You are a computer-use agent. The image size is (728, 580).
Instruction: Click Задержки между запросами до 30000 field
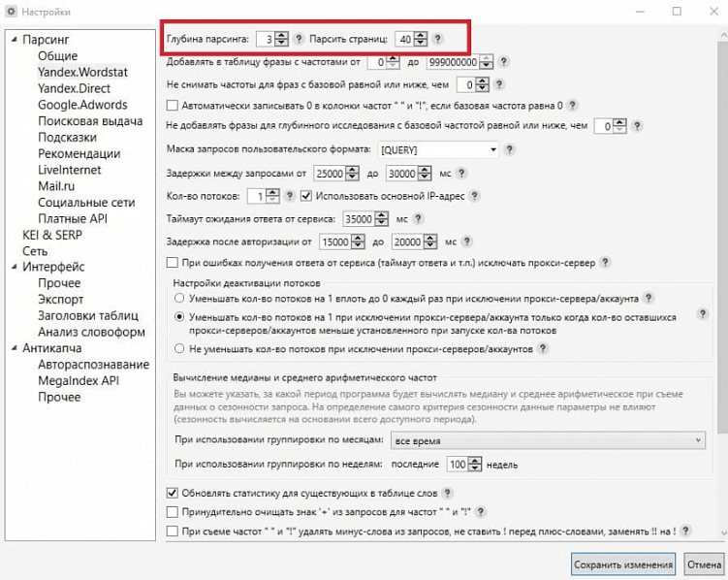click(401, 174)
